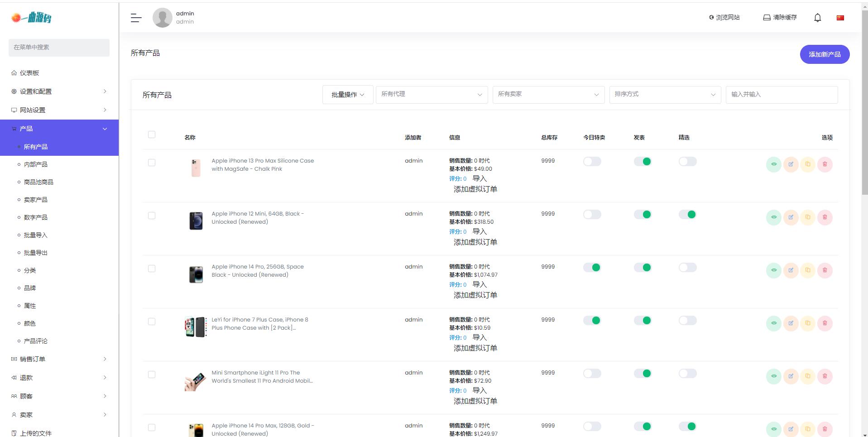The height and width of the screenshot is (437, 868).
Task: Delete the Mini Smartphone iLight 11 Pro product
Action: [825, 376]
